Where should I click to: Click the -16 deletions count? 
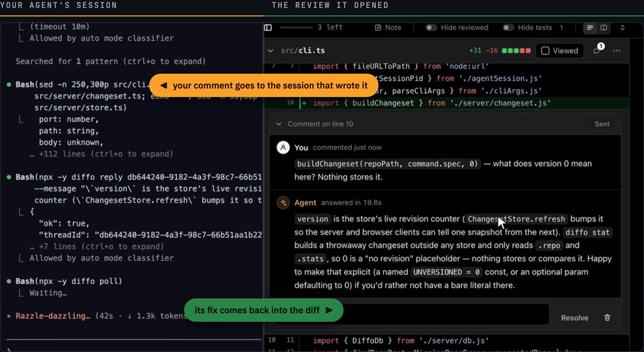pyautogui.click(x=492, y=51)
